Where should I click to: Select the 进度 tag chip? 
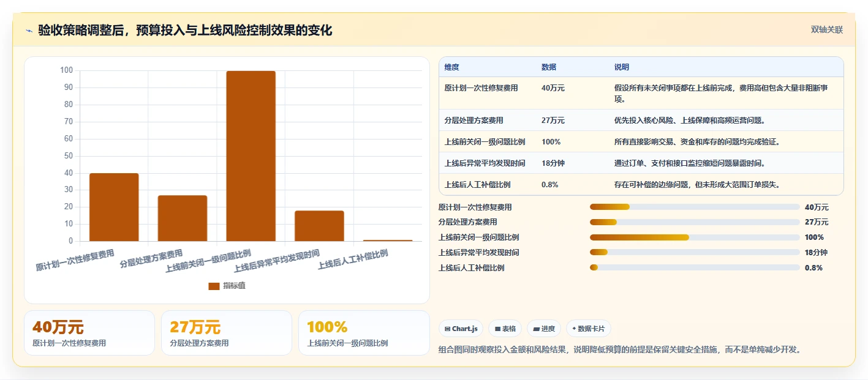[544, 329]
